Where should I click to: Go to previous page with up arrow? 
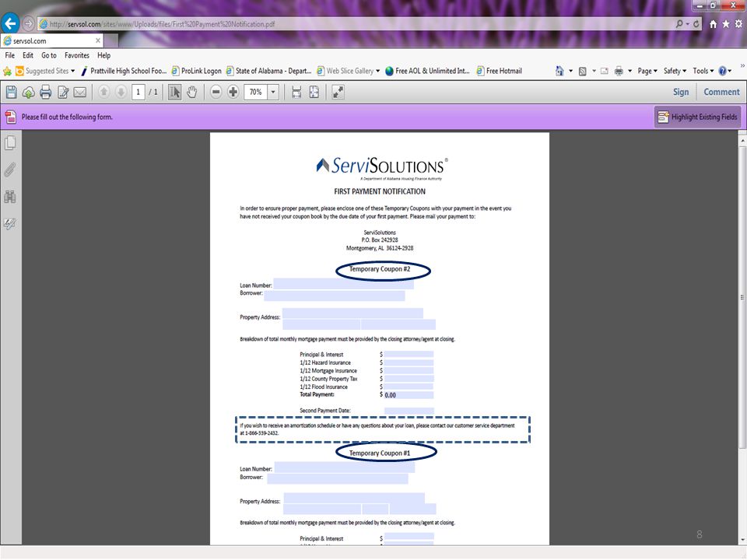[103, 92]
